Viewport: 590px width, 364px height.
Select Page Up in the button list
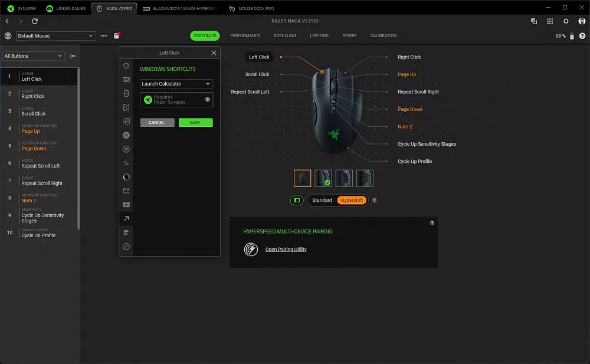tap(39, 129)
